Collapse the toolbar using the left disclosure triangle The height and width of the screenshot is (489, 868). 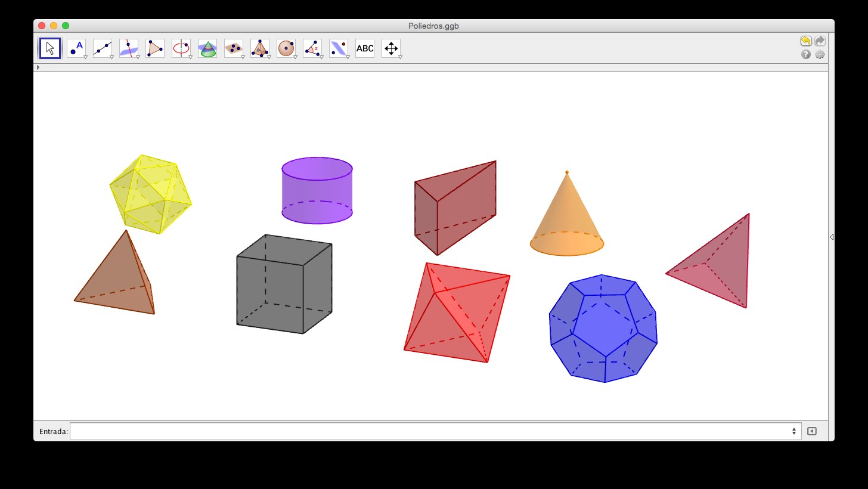pos(38,67)
